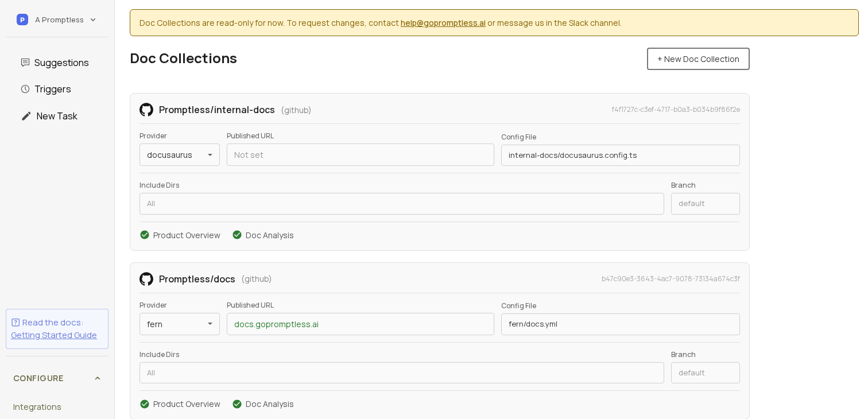The height and width of the screenshot is (419, 868).
Task: Click the GitHub icon for Promptless/docs
Action: 146,279
